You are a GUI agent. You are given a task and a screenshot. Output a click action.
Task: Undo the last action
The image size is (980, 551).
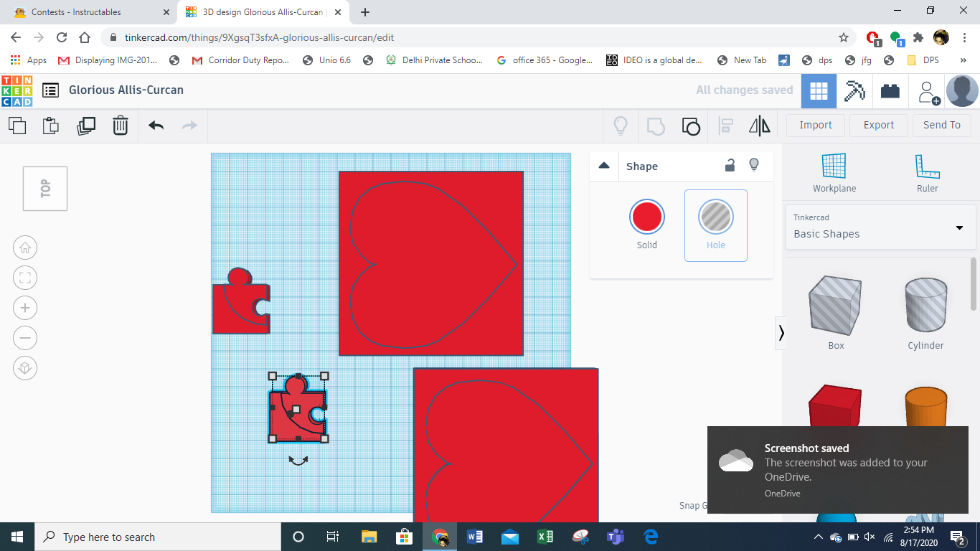point(156,126)
